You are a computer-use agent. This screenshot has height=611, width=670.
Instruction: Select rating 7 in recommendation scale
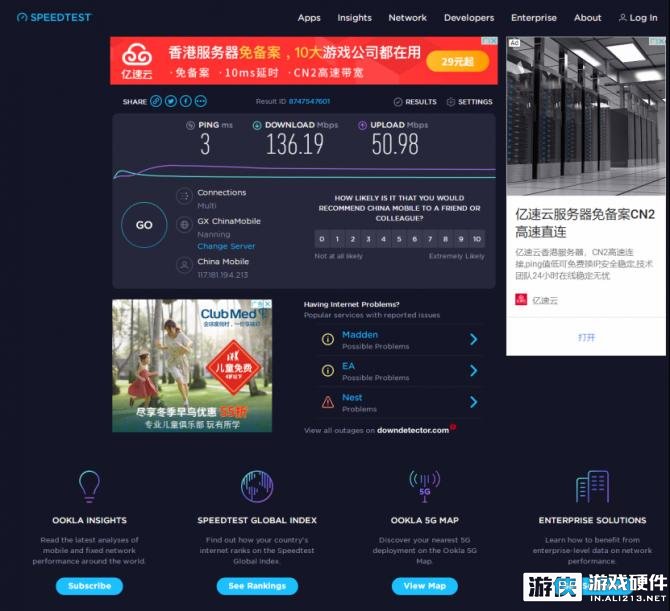(x=430, y=239)
